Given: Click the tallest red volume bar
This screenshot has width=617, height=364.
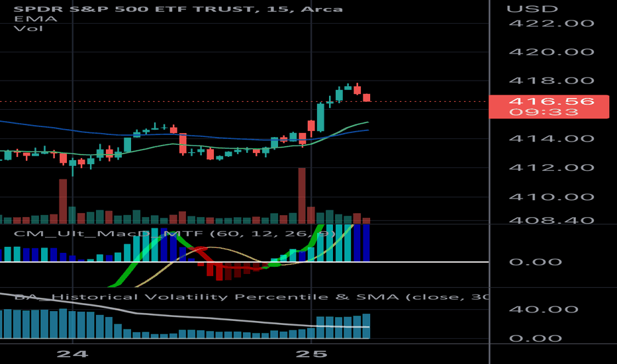Looking at the screenshot, I should (x=302, y=196).
